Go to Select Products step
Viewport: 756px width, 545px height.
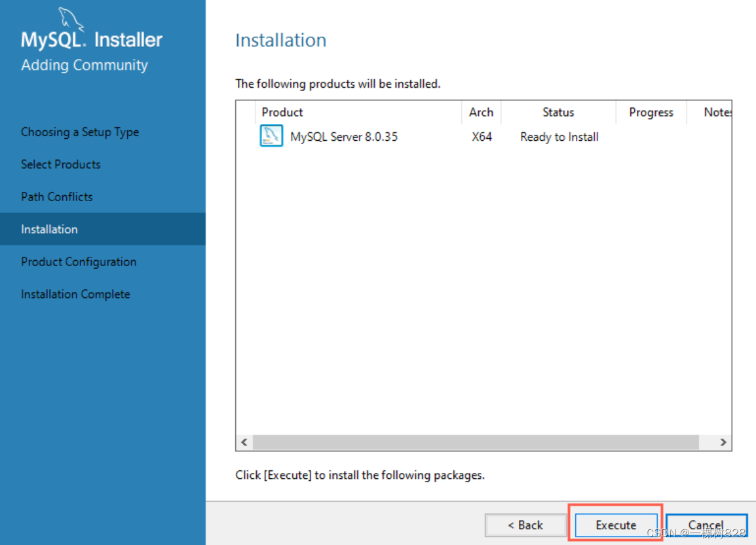click(x=61, y=164)
